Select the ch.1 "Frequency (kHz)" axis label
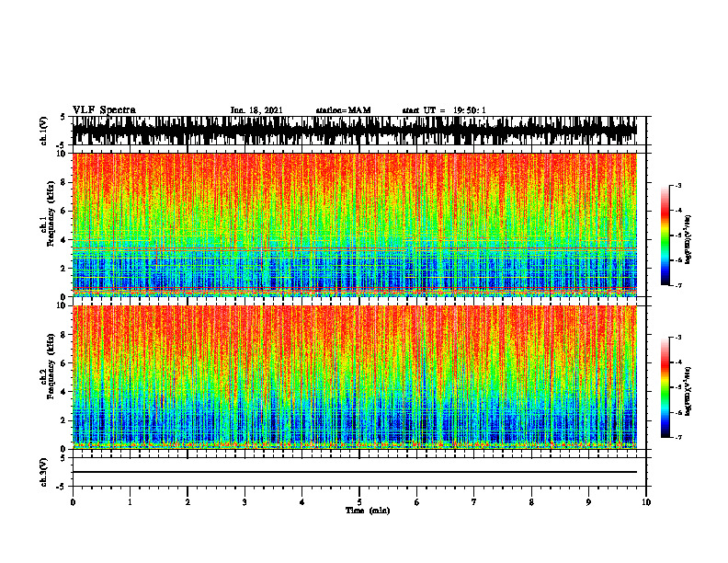Image resolution: width=728 pixels, height=563 pixels. click(x=51, y=213)
